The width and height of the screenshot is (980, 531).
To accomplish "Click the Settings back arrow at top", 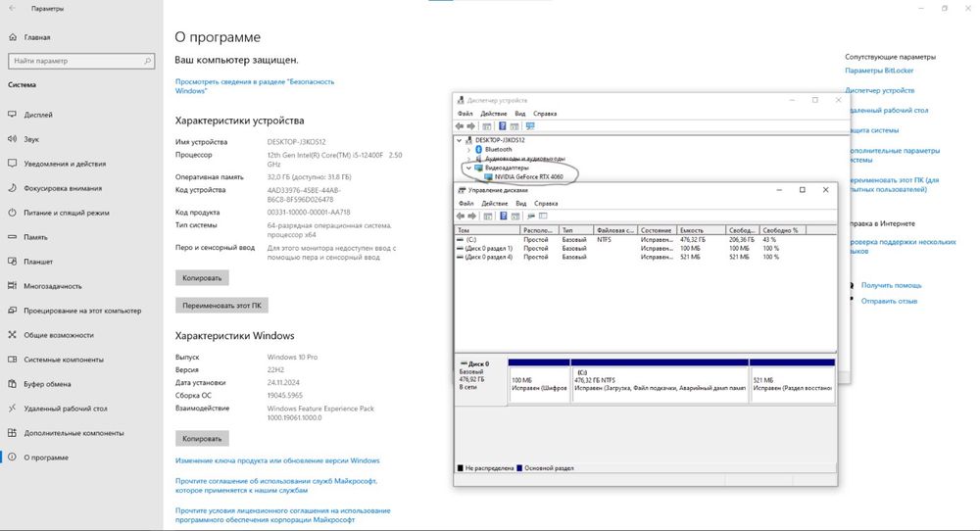I will coord(13,9).
